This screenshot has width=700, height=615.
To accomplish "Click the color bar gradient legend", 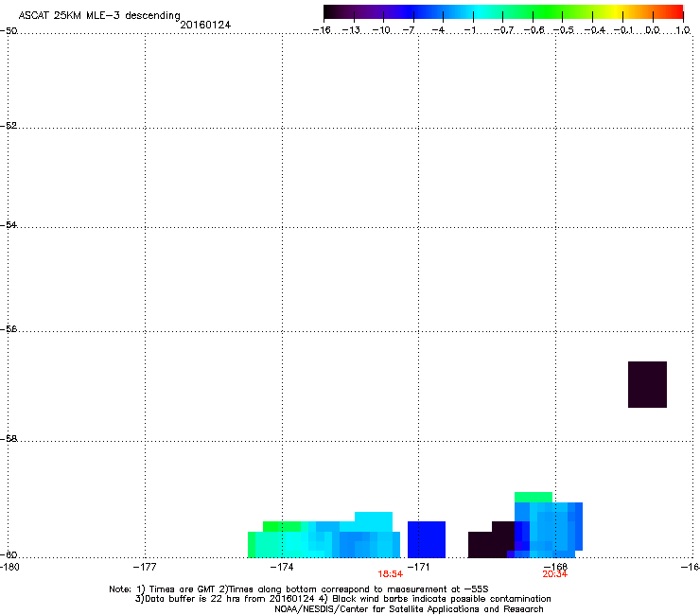I will (x=503, y=12).
